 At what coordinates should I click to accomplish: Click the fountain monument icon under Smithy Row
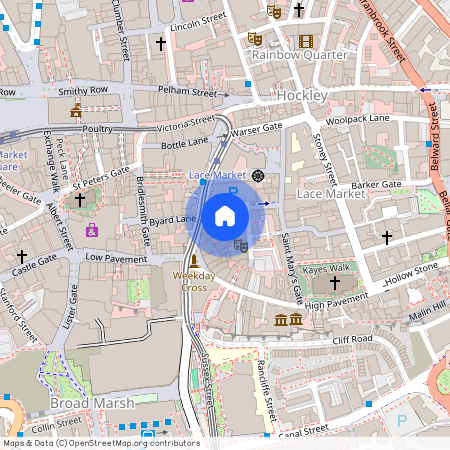pyautogui.click(x=76, y=110)
